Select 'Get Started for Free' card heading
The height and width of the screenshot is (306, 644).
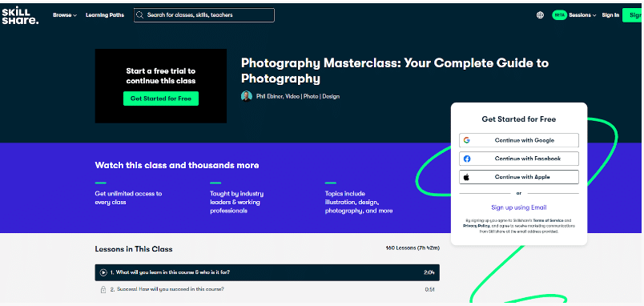coord(519,119)
